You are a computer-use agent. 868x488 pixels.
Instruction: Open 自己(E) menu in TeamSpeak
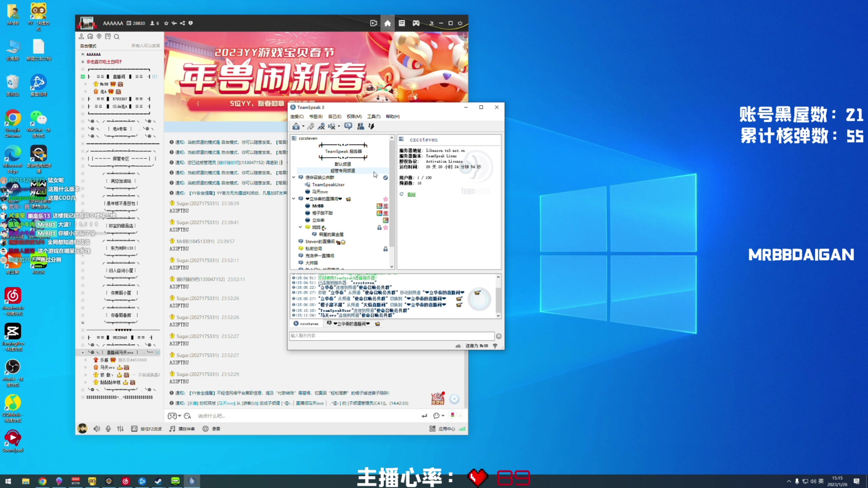pos(335,117)
